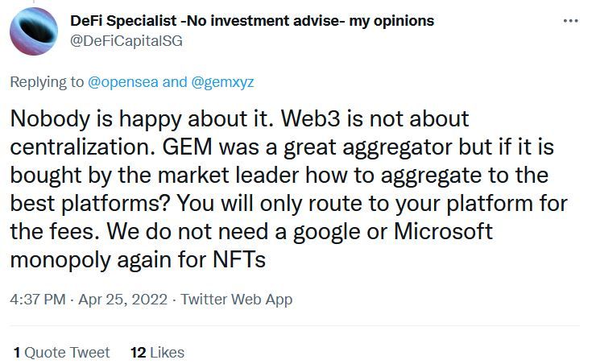The image size is (596, 364).
Task: Click the number 12 beside Likes
Action: (x=136, y=352)
